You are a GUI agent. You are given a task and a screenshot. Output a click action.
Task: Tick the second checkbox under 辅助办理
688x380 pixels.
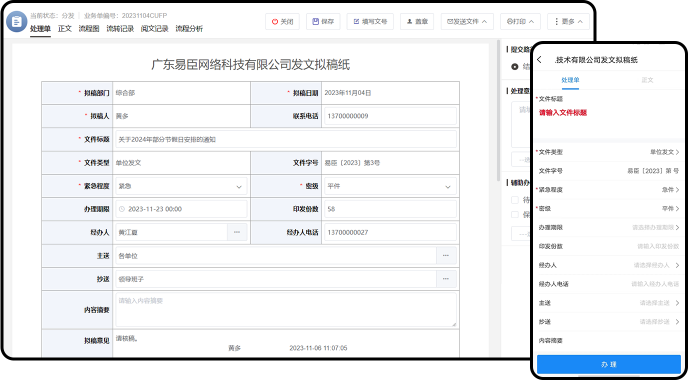tap(515, 215)
